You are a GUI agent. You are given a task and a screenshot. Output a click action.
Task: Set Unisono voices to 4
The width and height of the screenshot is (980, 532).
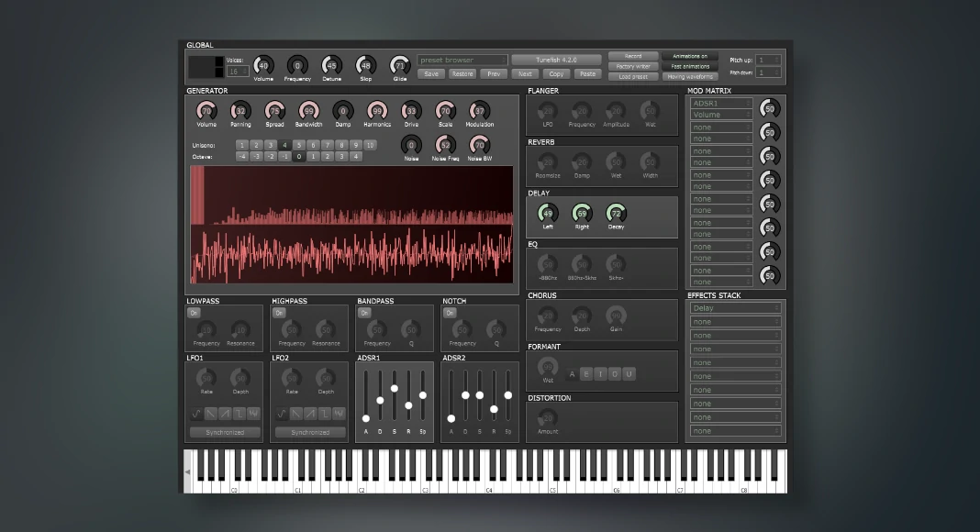284,145
